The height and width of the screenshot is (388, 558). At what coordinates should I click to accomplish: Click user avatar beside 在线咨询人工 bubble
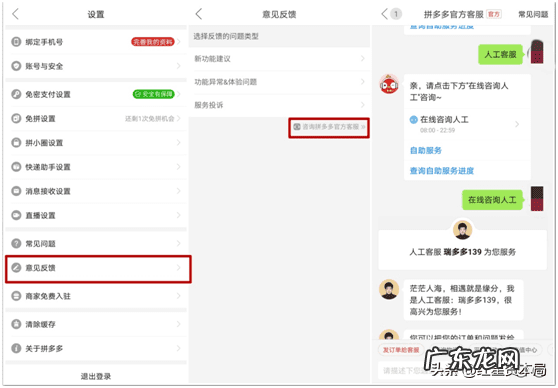pos(537,198)
